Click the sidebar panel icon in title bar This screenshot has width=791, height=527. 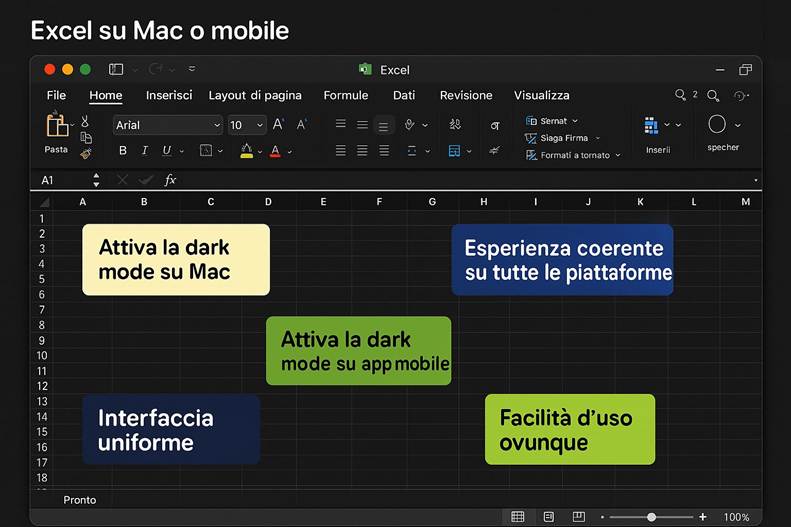coord(116,69)
